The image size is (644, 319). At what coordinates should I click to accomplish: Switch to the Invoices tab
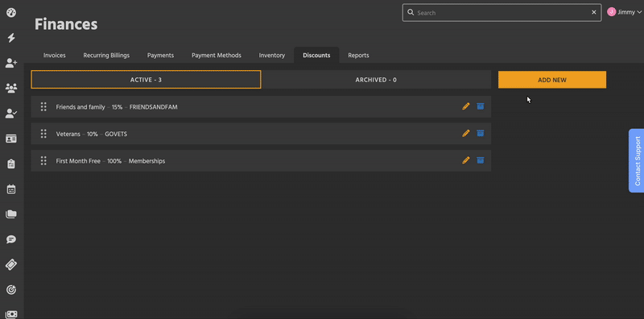(x=55, y=55)
